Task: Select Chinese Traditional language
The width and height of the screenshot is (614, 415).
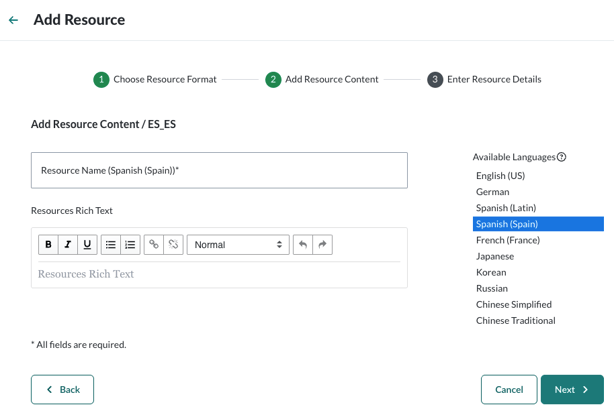Action: pyautogui.click(x=515, y=321)
